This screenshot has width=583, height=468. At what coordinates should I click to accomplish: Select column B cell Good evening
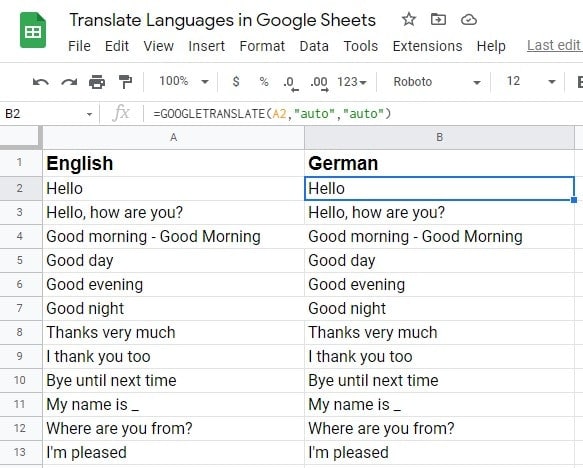point(439,284)
